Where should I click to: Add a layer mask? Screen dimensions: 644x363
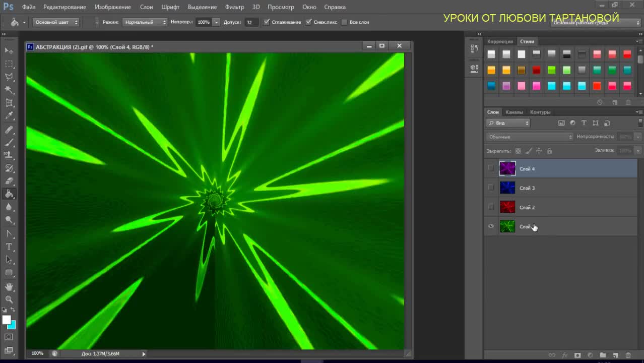[x=577, y=355]
